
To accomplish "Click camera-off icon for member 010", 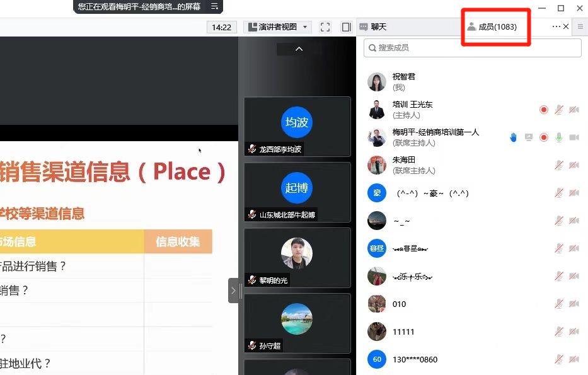I will pos(574,304).
